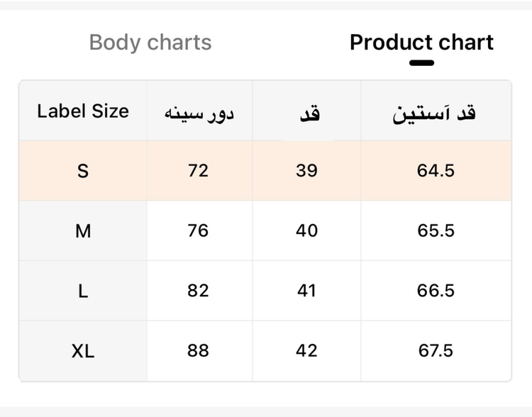Click the 64.5 sleeve length cell
The image size is (532, 417).
click(x=436, y=171)
